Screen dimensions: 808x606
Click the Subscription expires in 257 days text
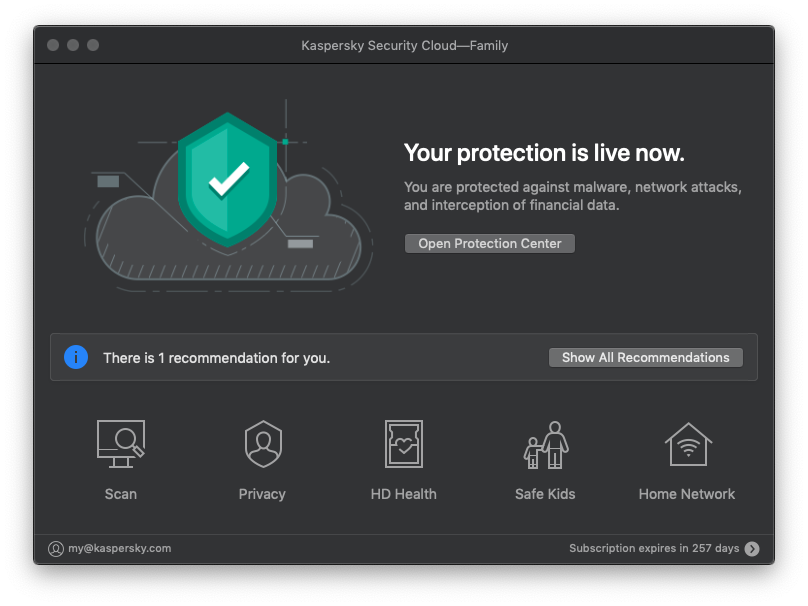coord(654,548)
